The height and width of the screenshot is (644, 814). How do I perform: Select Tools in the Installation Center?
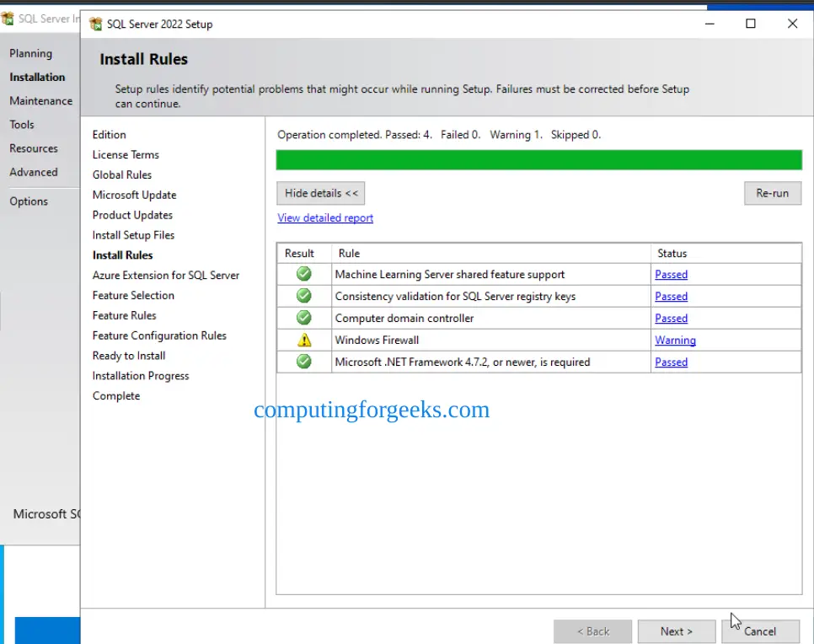click(x=21, y=125)
